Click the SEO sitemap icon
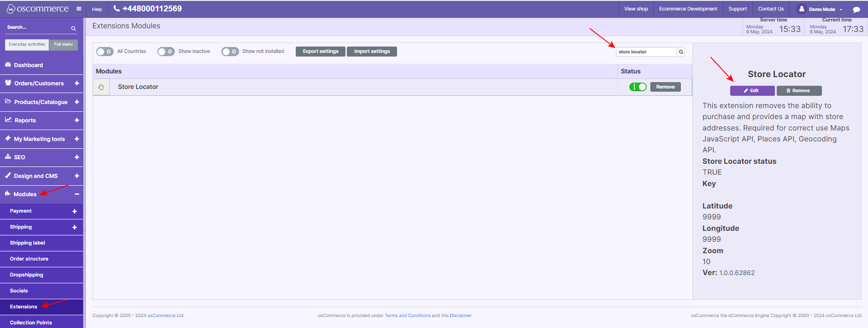Image resolution: width=868 pixels, height=328 pixels. [x=8, y=156]
